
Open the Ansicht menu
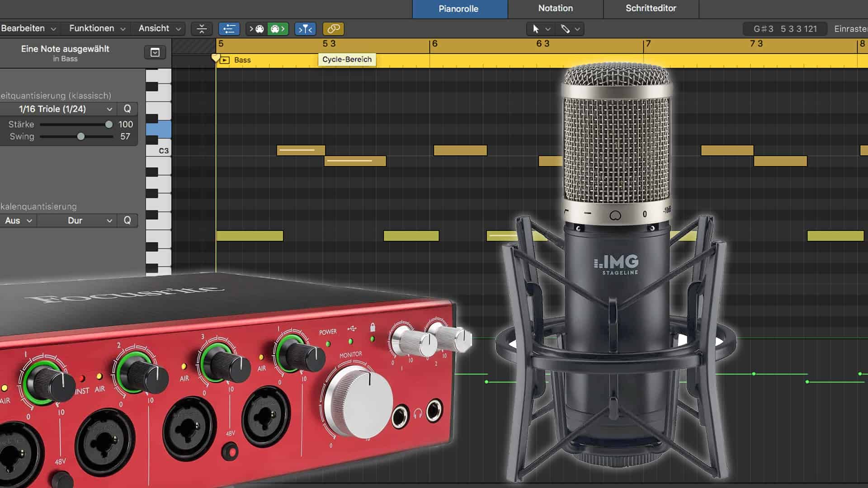(160, 28)
